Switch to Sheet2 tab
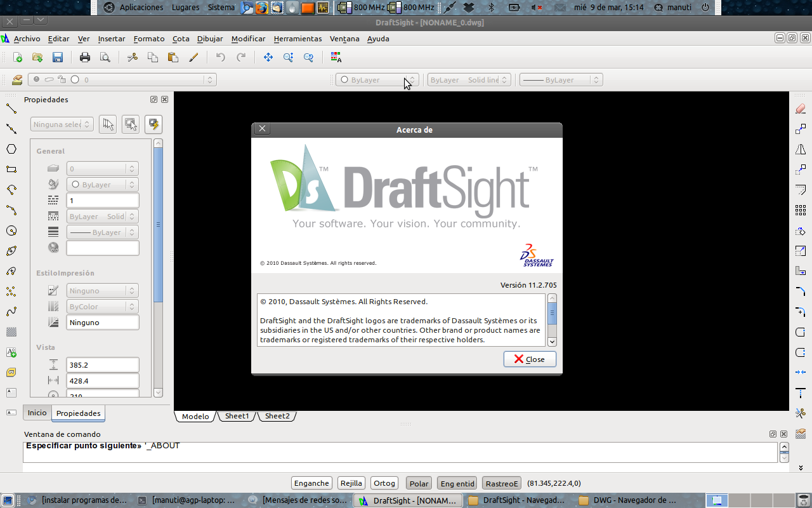Screen dimensions: 812x508 pos(277,416)
